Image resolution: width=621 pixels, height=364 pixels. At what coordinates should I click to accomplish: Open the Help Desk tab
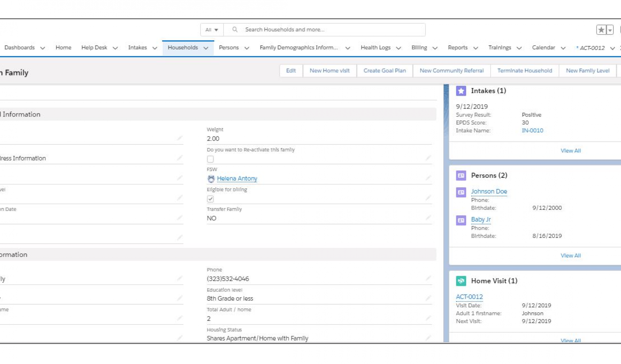click(94, 48)
